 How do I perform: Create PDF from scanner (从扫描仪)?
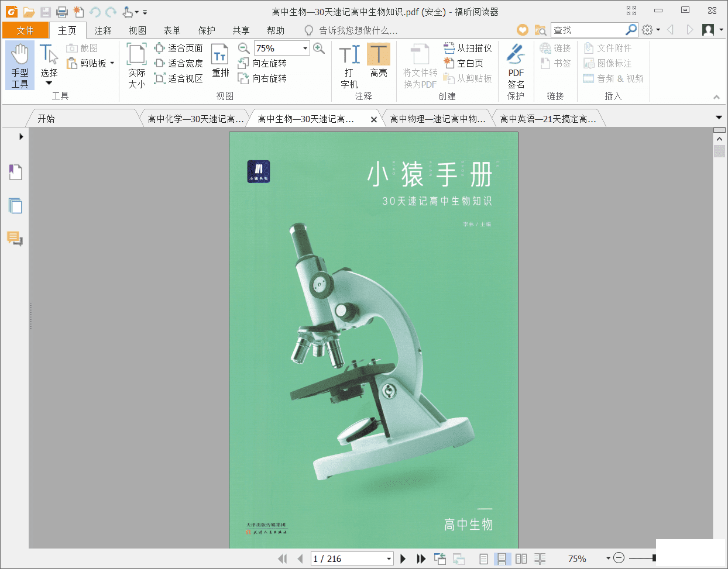pyautogui.click(x=468, y=48)
